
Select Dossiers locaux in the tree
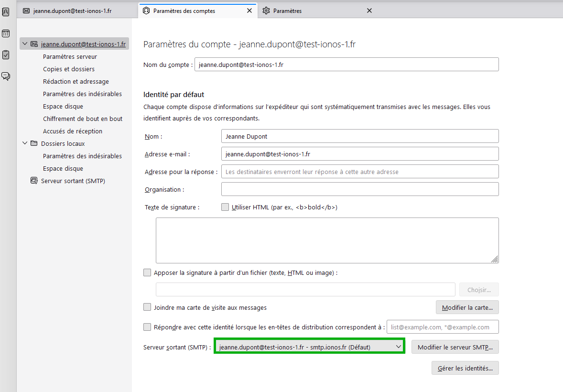63,143
